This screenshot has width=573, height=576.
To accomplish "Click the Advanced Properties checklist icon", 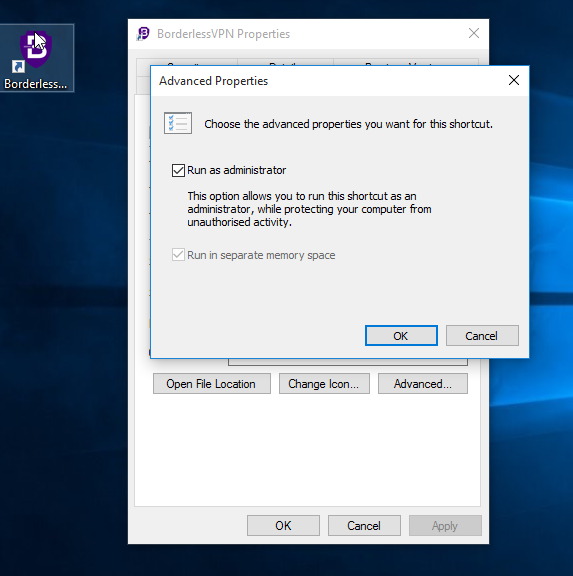I will (178, 123).
